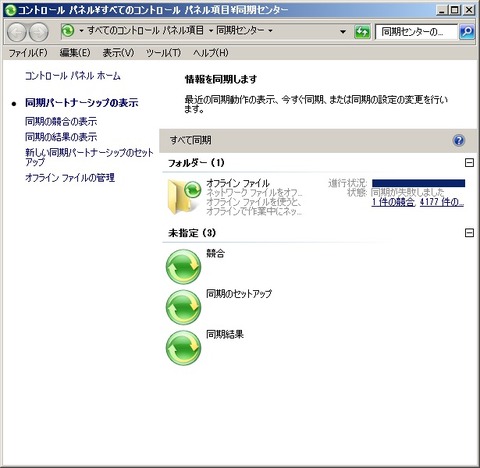Open the address bar history dropdown

point(343,32)
